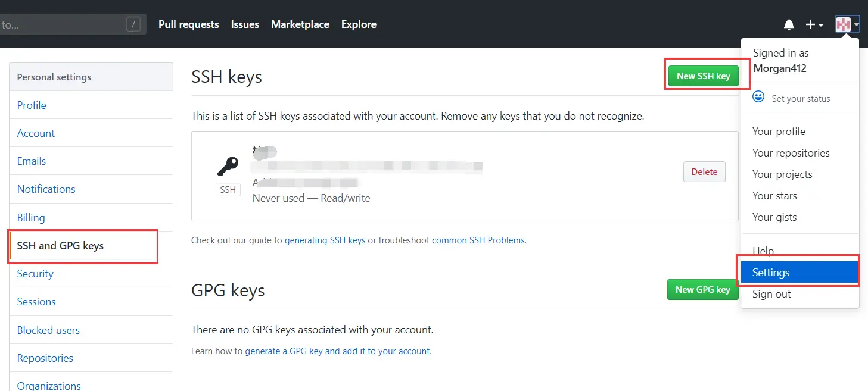Click the notifications bell icon
This screenshot has height=391, width=868.
[789, 24]
